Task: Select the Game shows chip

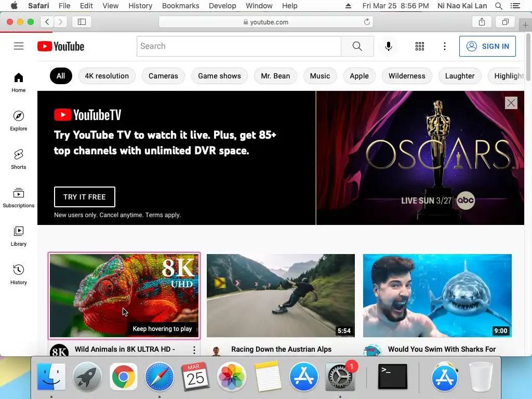Action: [x=220, y=76]
